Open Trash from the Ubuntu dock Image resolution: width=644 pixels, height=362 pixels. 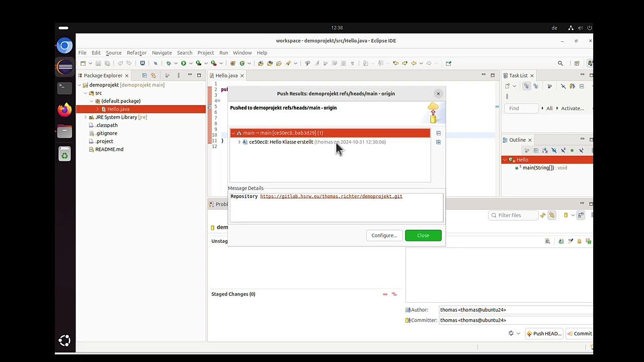pos(64,154)
